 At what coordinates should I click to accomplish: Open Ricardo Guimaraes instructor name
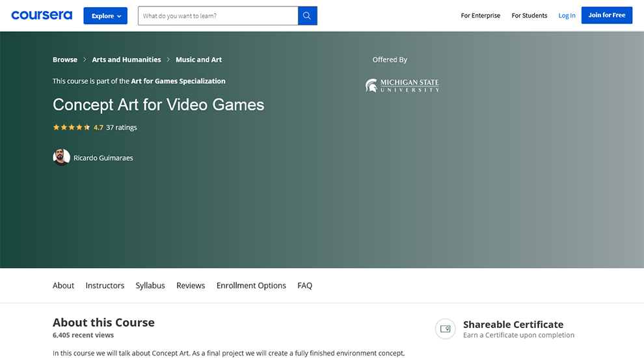103,158
